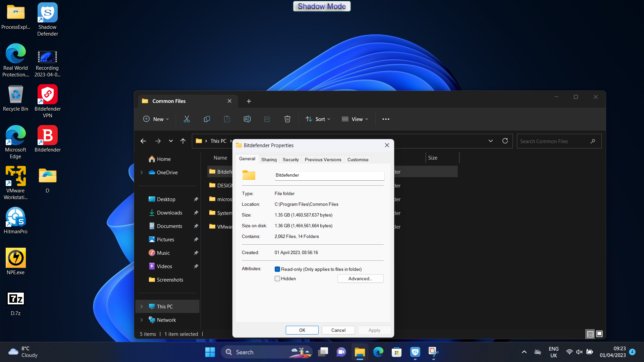Click the Advanced... attributes button

pyautogui.click(x=360, y=279)
